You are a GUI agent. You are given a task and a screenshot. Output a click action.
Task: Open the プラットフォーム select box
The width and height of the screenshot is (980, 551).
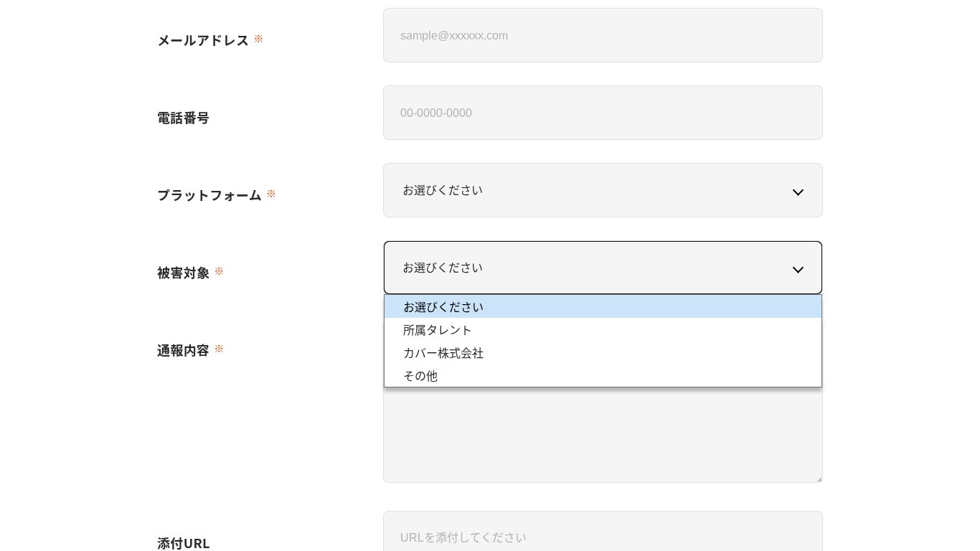coord(602,190)
